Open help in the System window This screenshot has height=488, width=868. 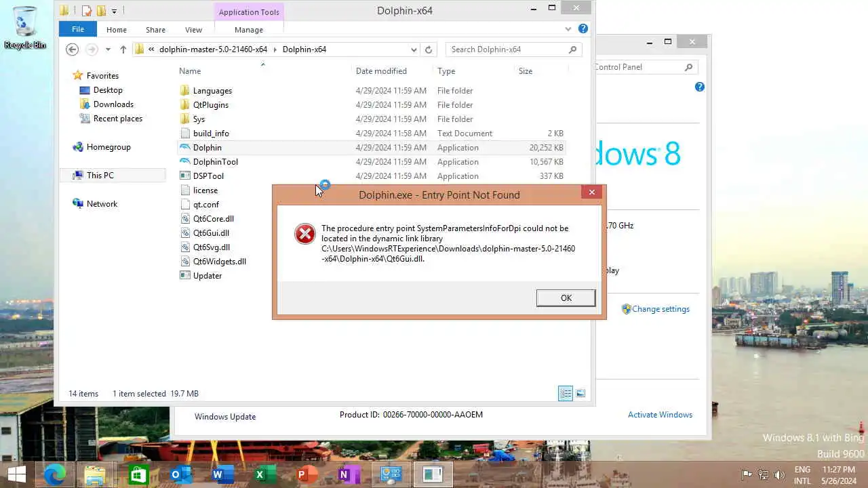[700, 87]
